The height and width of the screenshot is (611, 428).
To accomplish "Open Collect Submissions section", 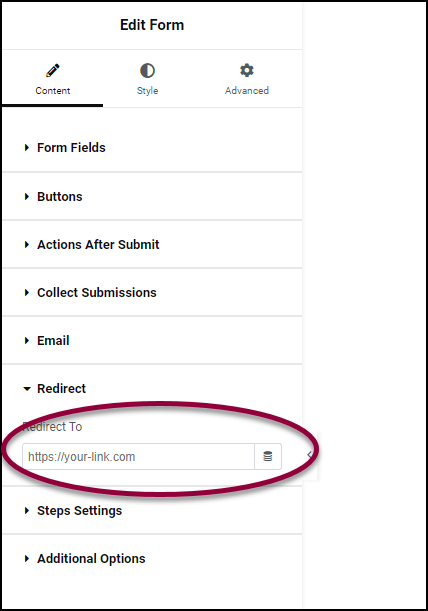I will [x=152, y=293].
